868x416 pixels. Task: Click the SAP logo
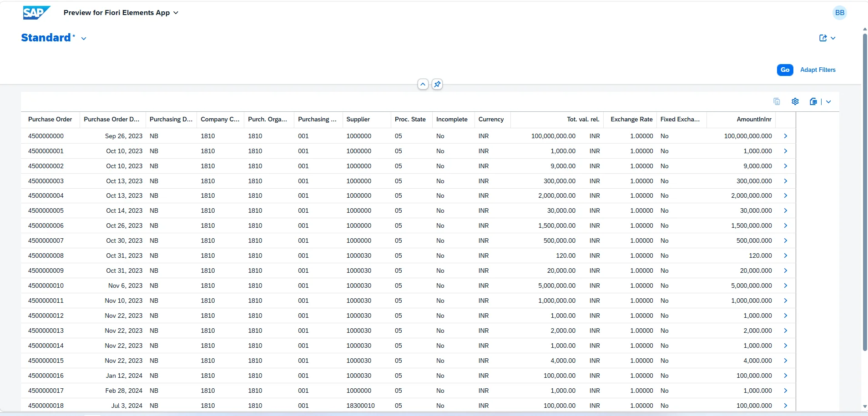click(x=36, y=13)
